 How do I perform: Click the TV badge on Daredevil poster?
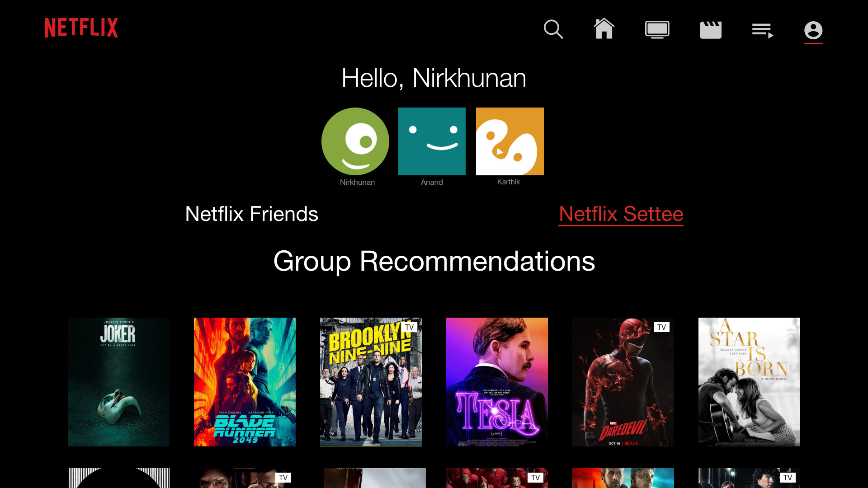tap(661, 327)
